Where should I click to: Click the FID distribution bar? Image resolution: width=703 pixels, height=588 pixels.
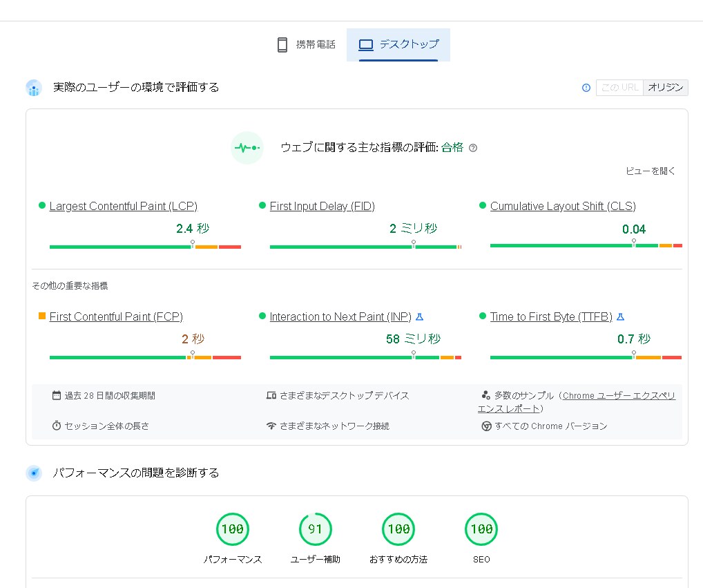click(365, 247)
